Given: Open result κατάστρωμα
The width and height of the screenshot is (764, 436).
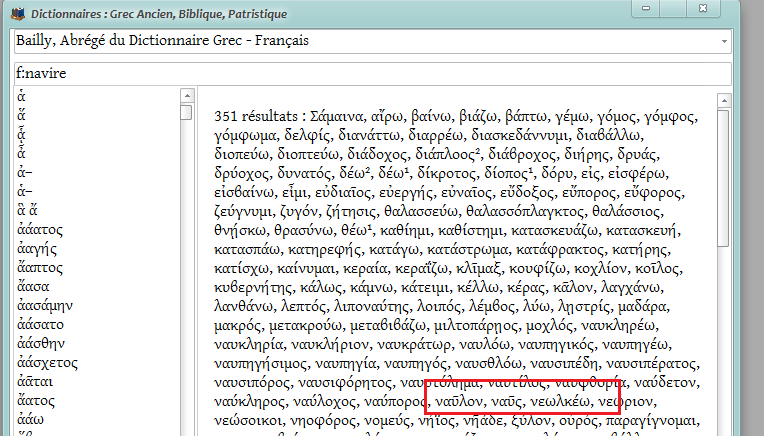Looking at the screenshot, I should (467, 250).
